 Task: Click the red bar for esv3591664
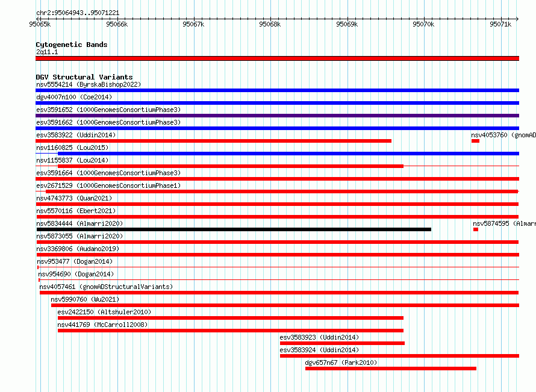[x=277, y=179]
